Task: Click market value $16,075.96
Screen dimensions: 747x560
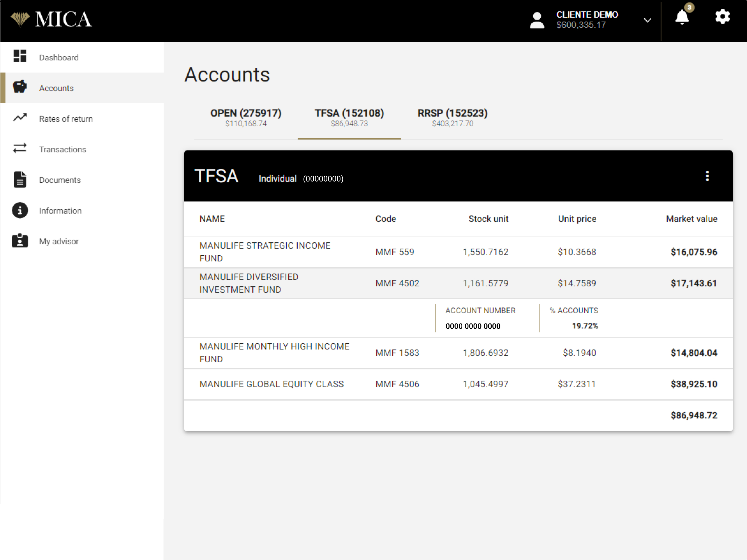Action: click(x=694, y=252)
